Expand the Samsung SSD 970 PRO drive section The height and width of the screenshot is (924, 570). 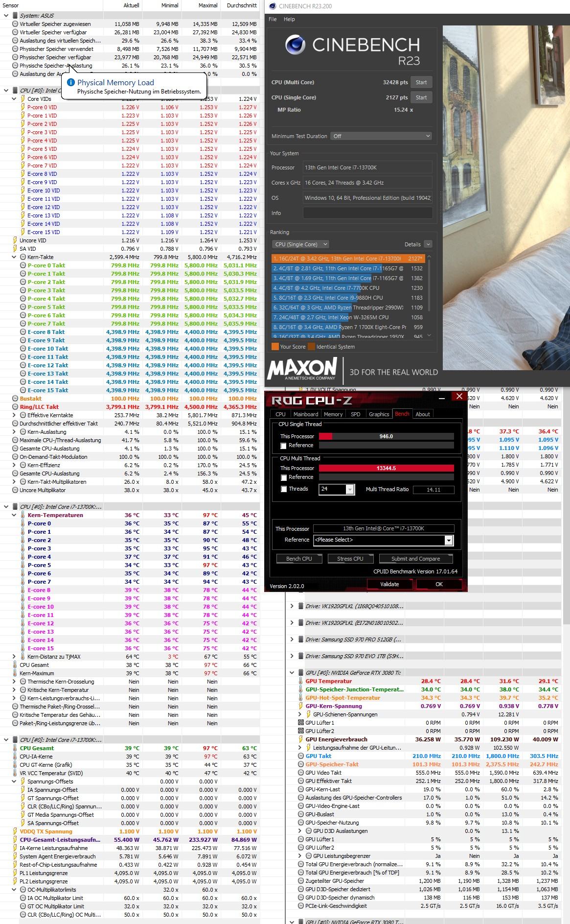pos(292,640)
